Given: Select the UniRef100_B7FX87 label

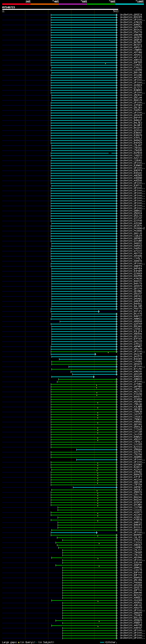Looking at the screenshot, I should 131,339.
